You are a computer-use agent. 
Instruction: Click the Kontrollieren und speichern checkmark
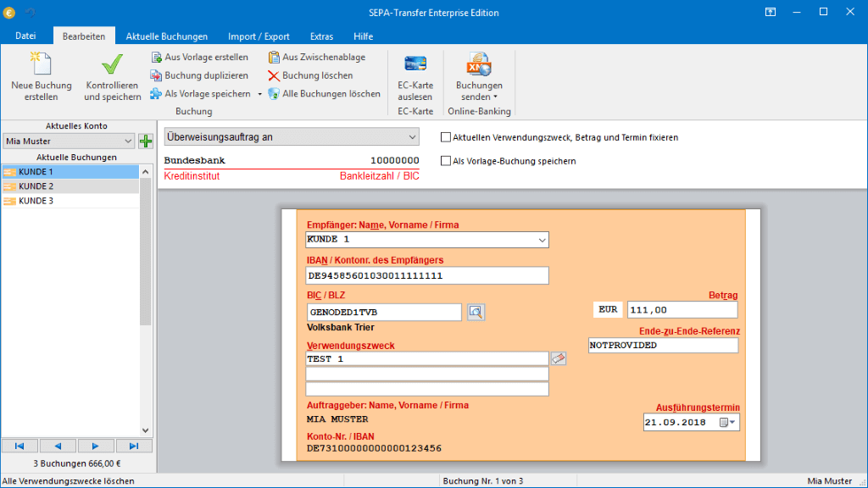click(x=112, y=65)
